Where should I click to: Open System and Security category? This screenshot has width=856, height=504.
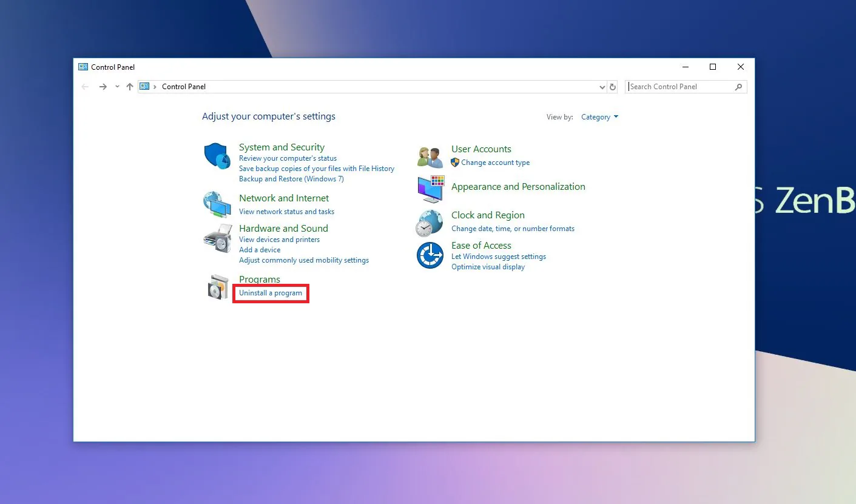pos(281,147)
